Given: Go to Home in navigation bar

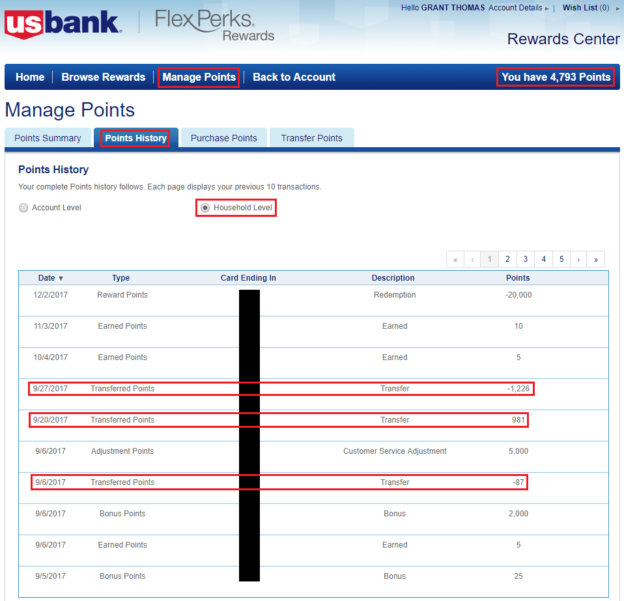Looking at the screenshot, I should tap(30, 77).
